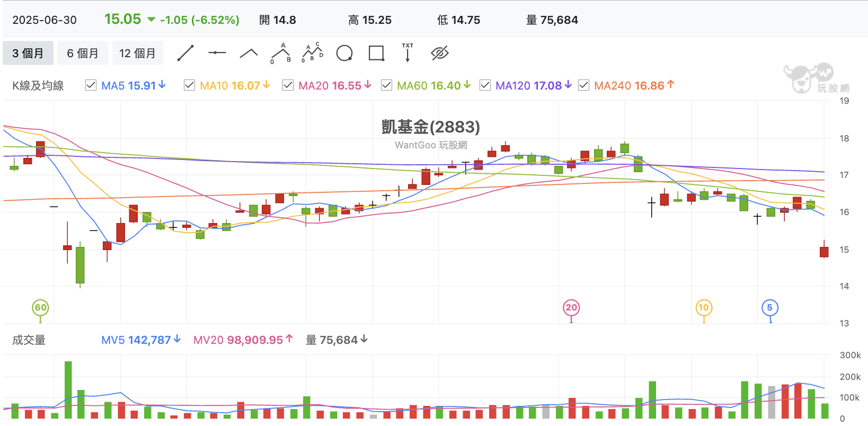Click the pink 20 marker circle
The image size is (868, 426).
pyautogui.click(x=571, y=308)
